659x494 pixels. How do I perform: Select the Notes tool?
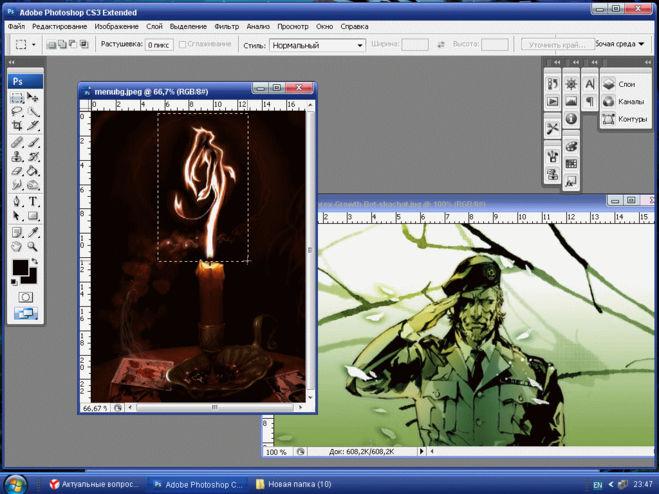coord(17,232)
